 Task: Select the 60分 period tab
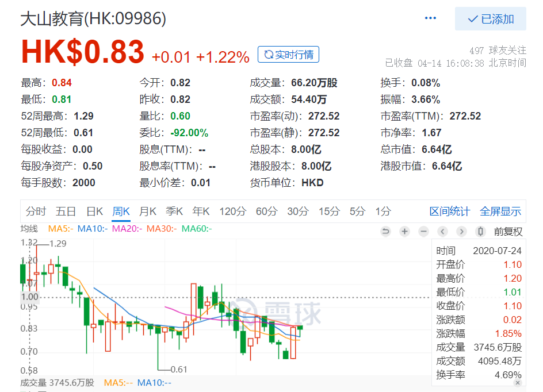click(x=266, y=211)
